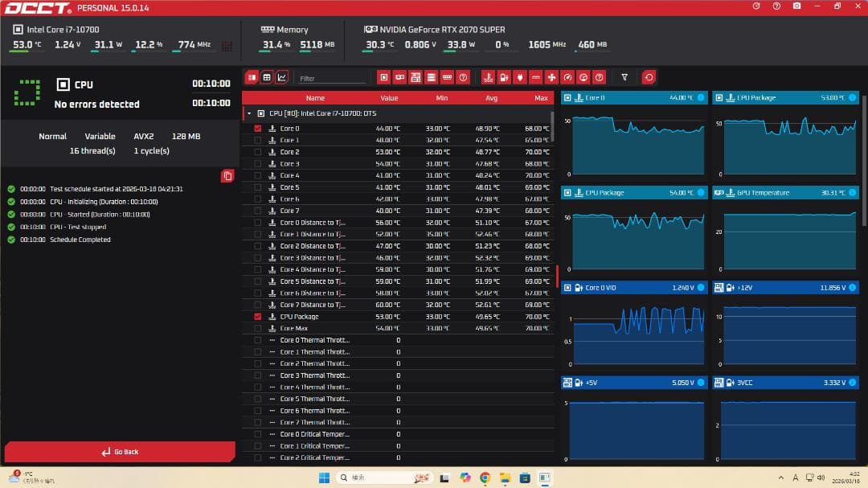
Task: Click the sensor table vertical scrollbar
Action: point(552,125)
